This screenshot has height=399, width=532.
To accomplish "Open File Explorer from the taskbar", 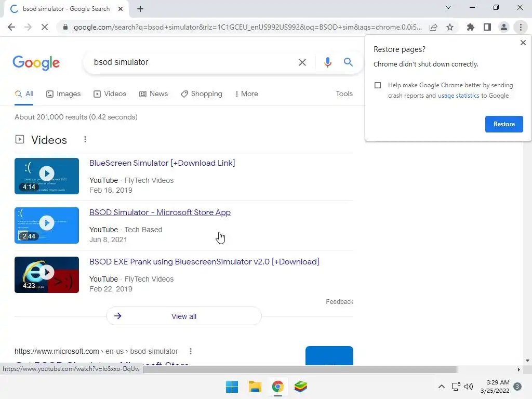I will pos(255,387).
